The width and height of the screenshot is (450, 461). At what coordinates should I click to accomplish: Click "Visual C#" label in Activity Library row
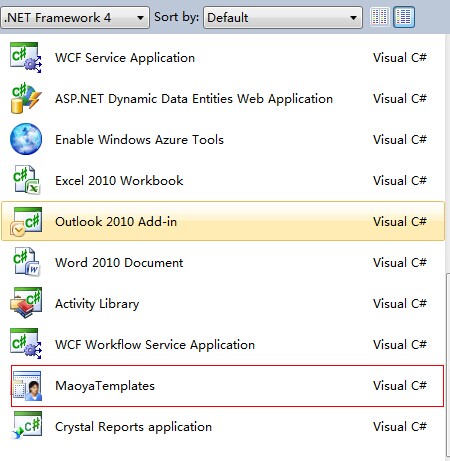pyautogui.click(x=400, y=304)
